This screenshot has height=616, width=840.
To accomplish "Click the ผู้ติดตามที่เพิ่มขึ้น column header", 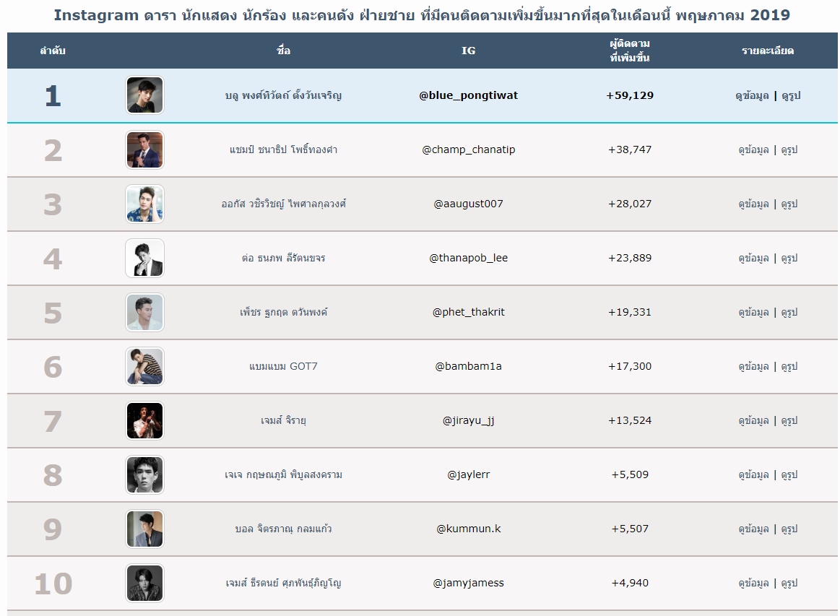I will [x=630, y=51].
